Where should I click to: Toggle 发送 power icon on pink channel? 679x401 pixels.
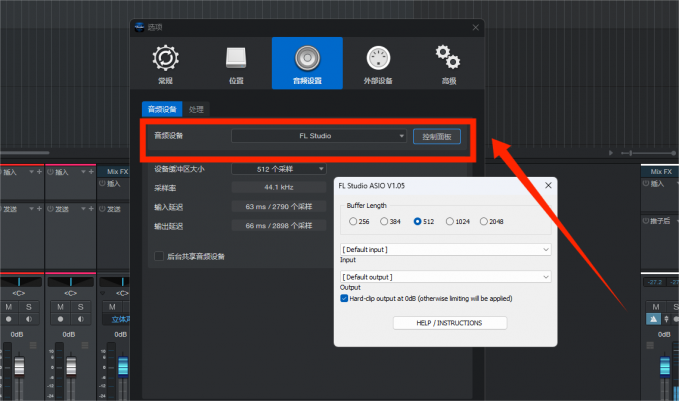pos(50,209)
